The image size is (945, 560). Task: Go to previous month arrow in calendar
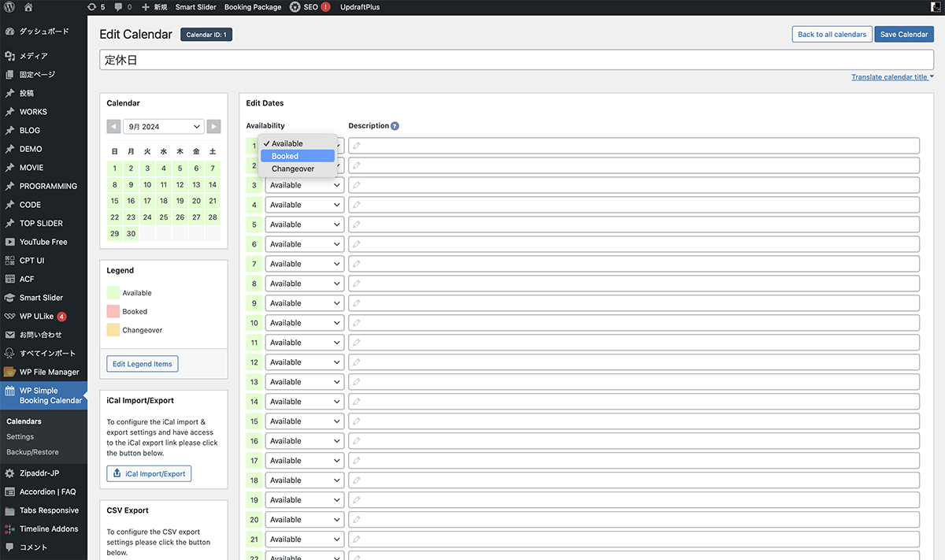tap(113, 127)
